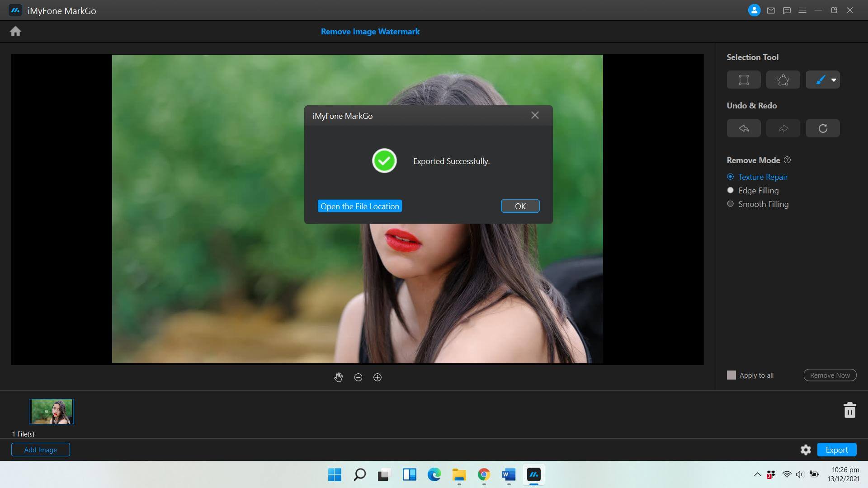The width and height of the screenshot is (868, 488).
Task: Expand the brush tool dropdown arrow
Action: (x=834, y=80)
